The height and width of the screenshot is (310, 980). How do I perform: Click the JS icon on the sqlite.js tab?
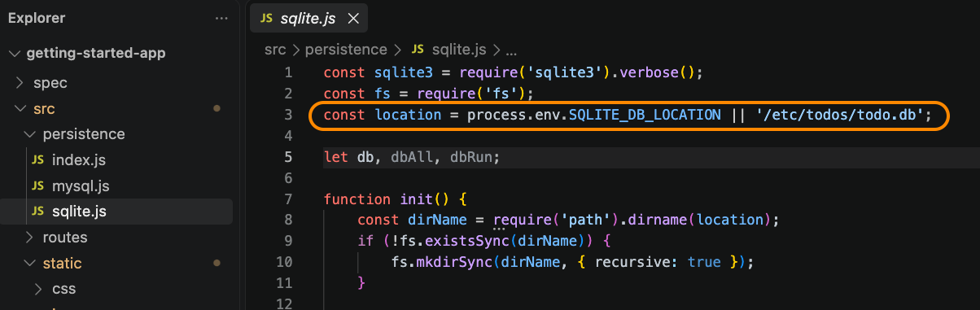(266, 18)
